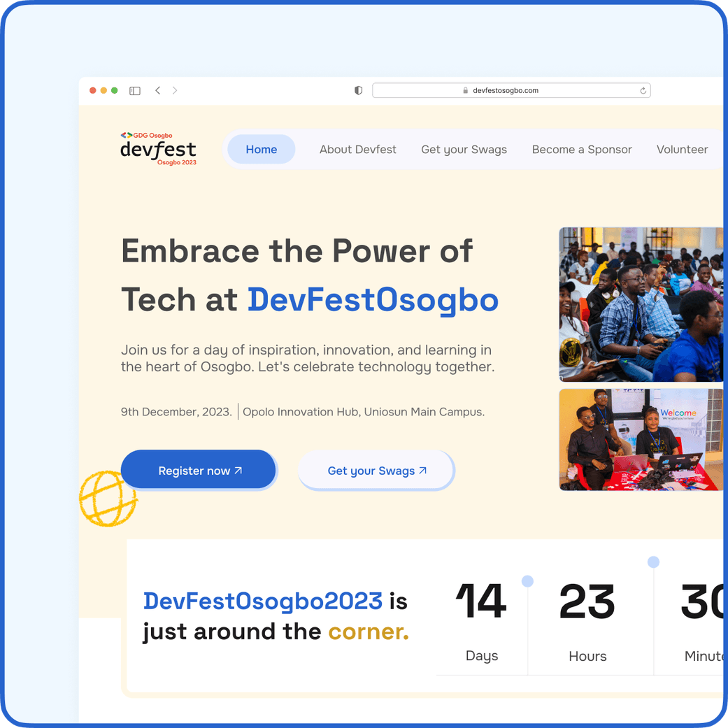Open the Become a Sponsor nav item
728x728 pixels.
(x=582, y=150)
